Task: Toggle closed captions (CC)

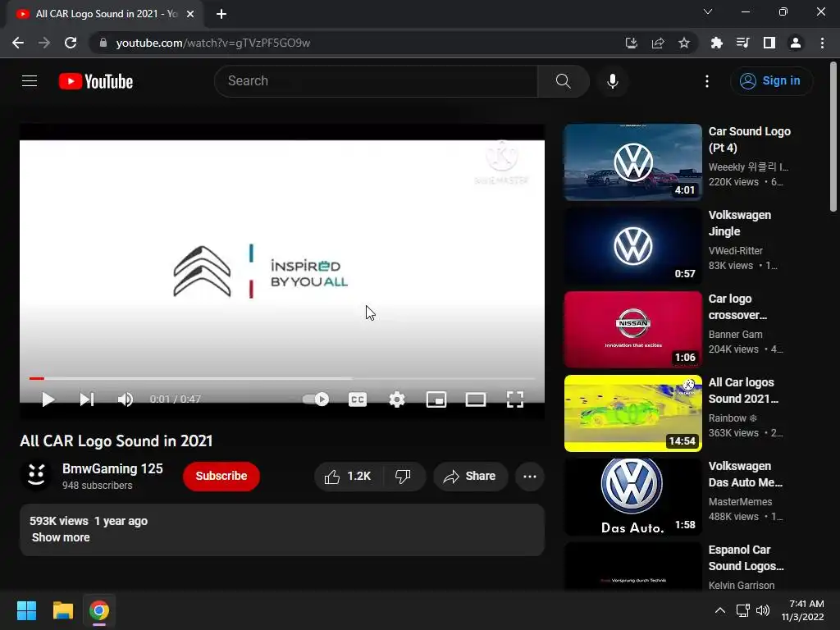Action: pyautogui.click(x=358, y=399)
